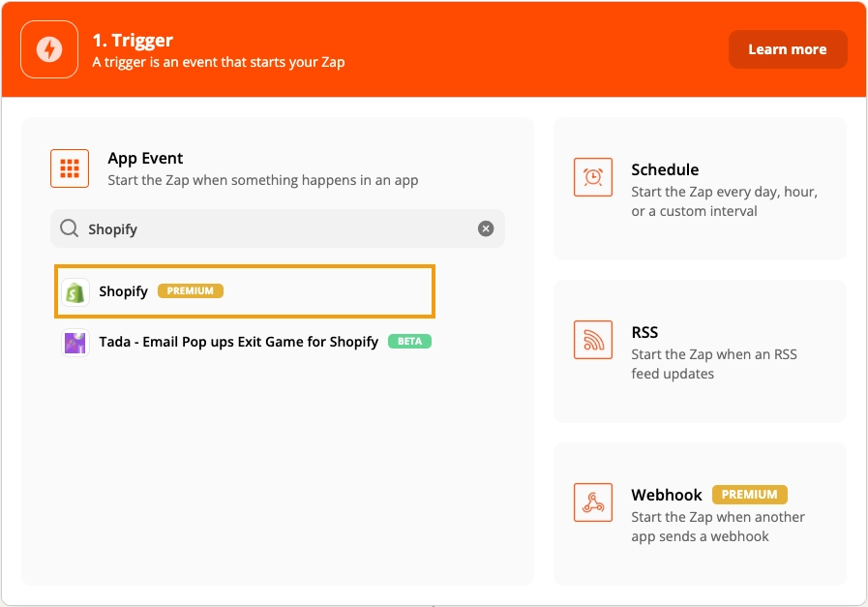Click the App Event heading text
This screenshot has width=868, height=607.
(145, 159)
